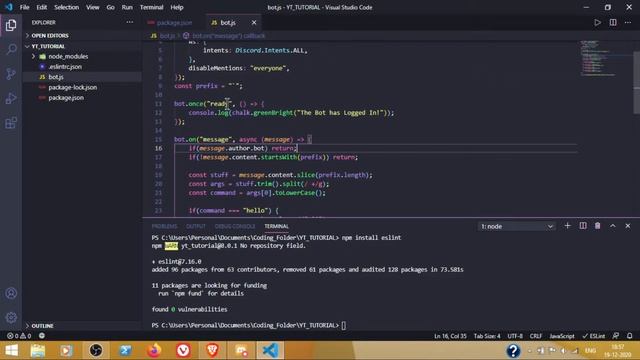Run the file with the play icon

click(597, 22)
